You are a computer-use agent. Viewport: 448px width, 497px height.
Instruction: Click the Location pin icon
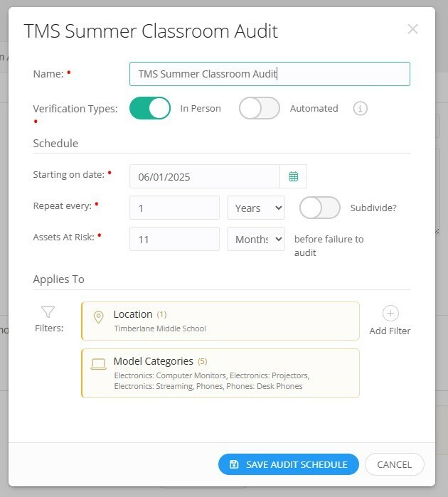pyautogui.click(x=99, y=317)
